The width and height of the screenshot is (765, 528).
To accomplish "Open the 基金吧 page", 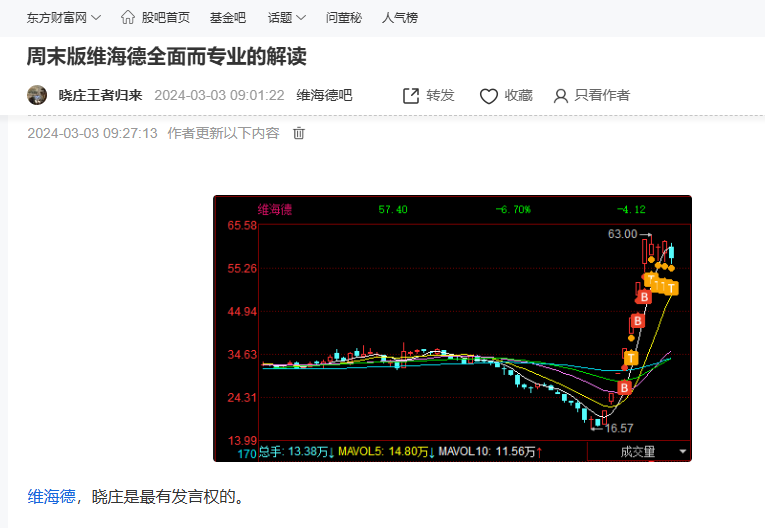I will pos(228,18).
